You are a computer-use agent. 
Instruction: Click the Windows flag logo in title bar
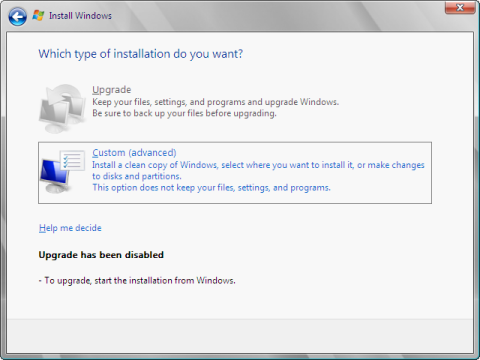[x=38, y=15]
